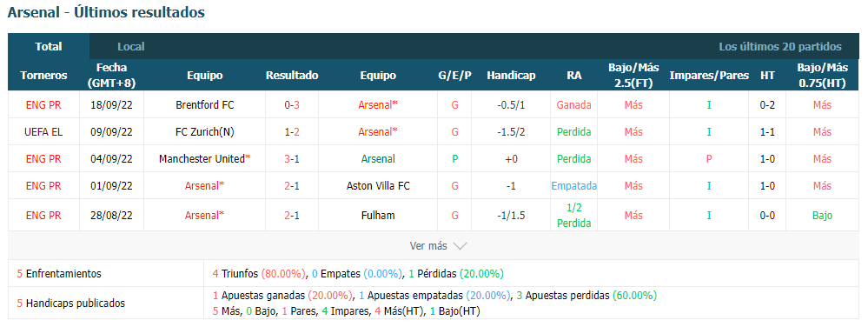Click the Ver más text
Image resolution: width=868 pixels, height=327 pixels.
pos(427,246)
